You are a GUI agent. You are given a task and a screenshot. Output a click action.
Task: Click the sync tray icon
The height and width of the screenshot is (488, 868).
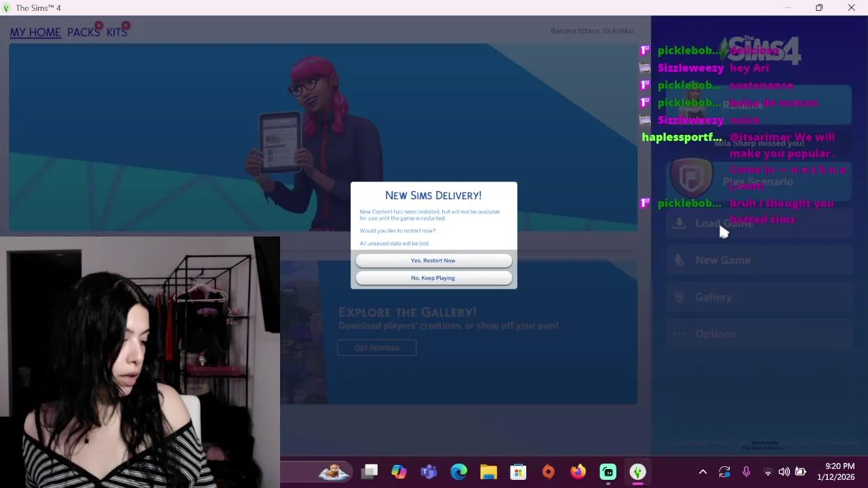[725, 472]
